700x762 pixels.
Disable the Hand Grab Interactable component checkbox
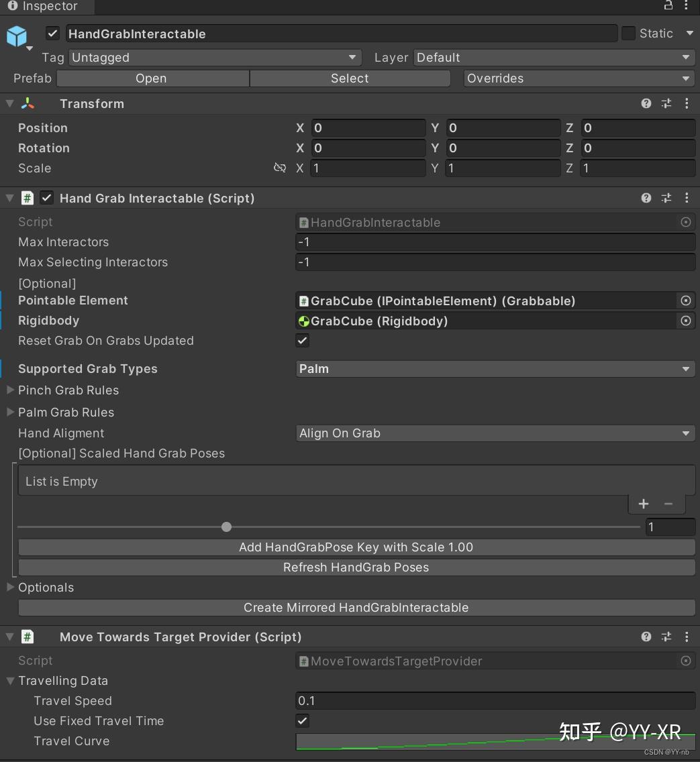[x=46, y=198]
